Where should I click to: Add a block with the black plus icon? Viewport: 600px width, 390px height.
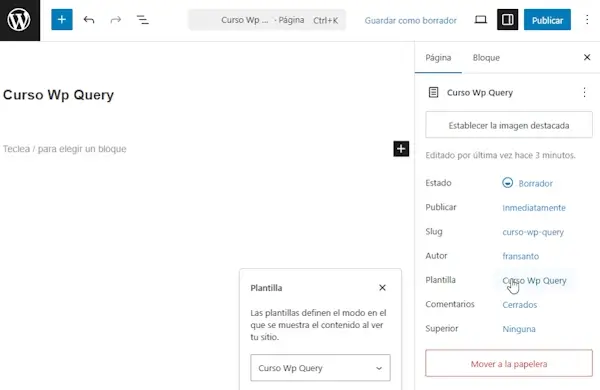401,148
